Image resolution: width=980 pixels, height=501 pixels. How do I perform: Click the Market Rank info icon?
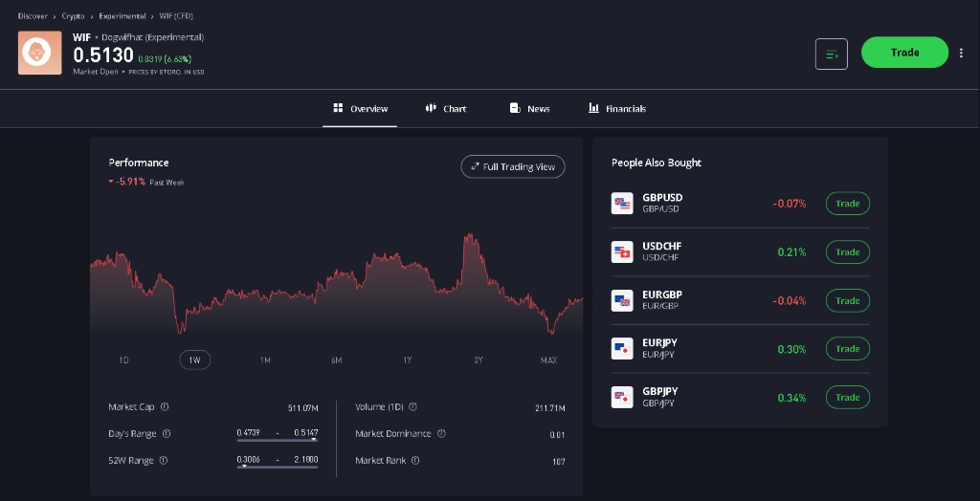pyautogui.click(x=415, y=461)
